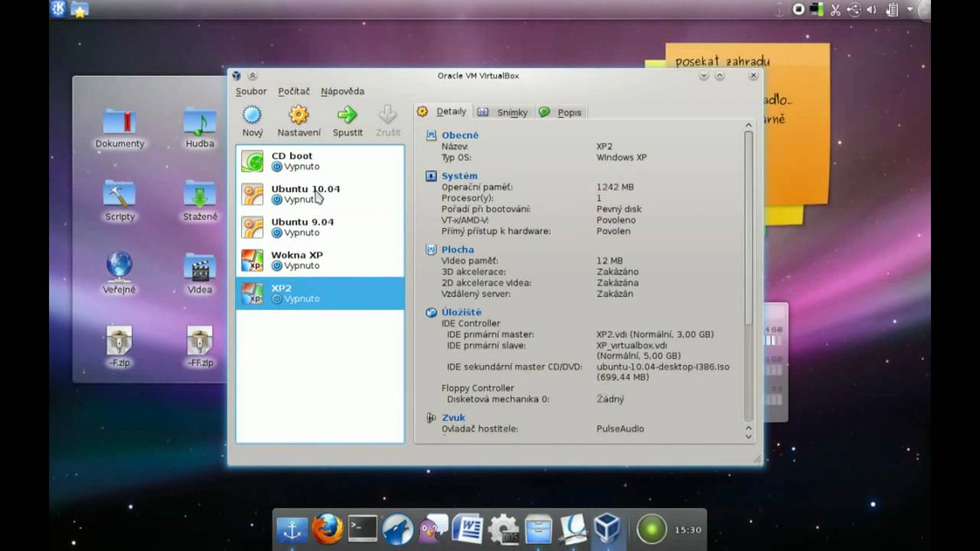Open the Nápověda help menu
Screen dimensions: 980x551
click(x=342, y=91)
